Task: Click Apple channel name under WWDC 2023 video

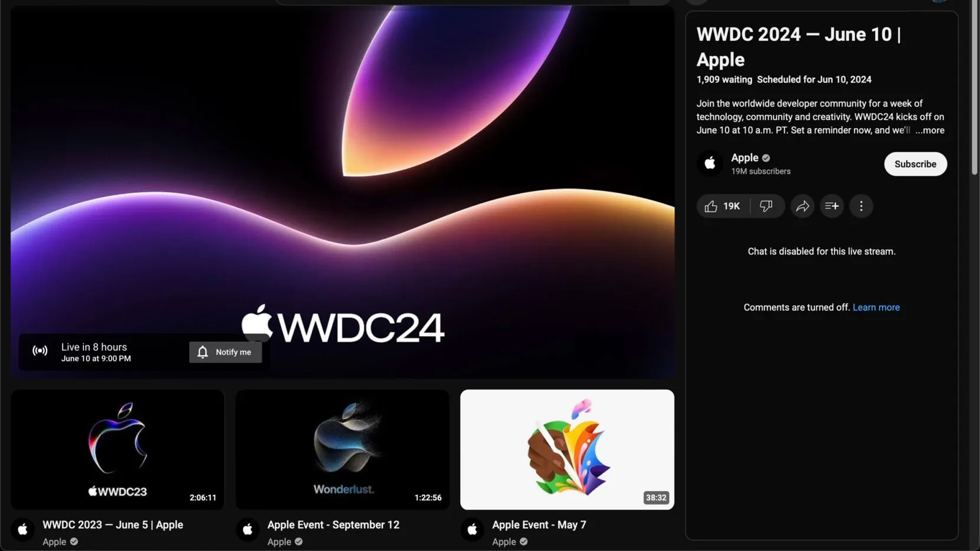Action: tap(55, 542)
